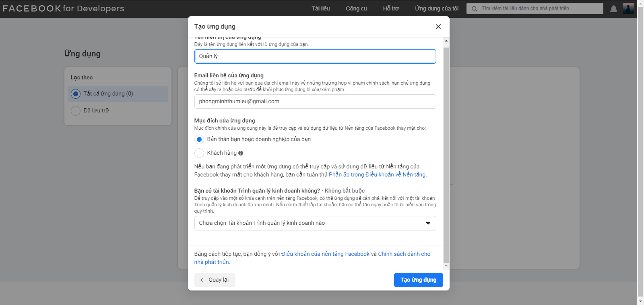Click the 'Tạo ứng dụng' button
The image size is (644, 305).
[419, 280]
